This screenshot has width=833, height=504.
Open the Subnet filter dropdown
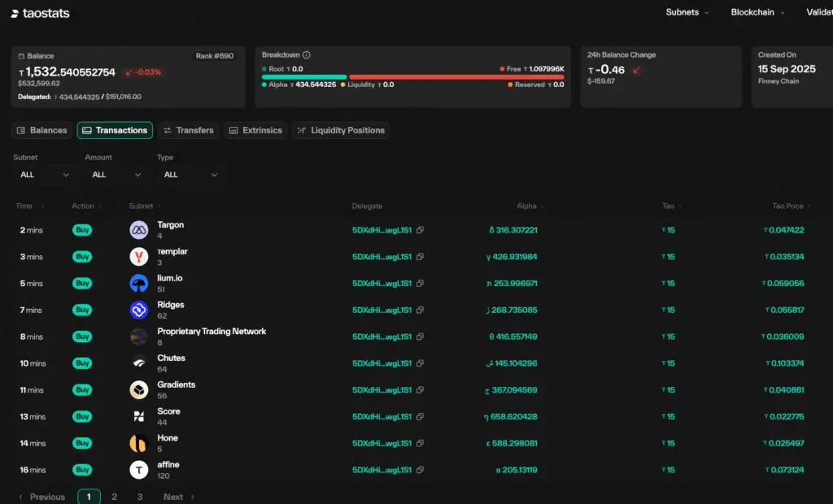coord(42,175)
